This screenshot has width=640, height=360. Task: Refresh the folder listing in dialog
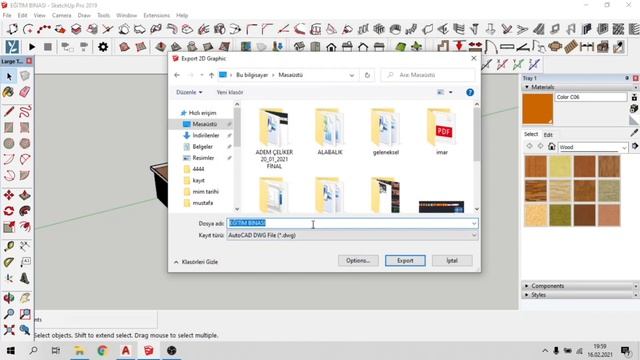(x=367, y=75)
